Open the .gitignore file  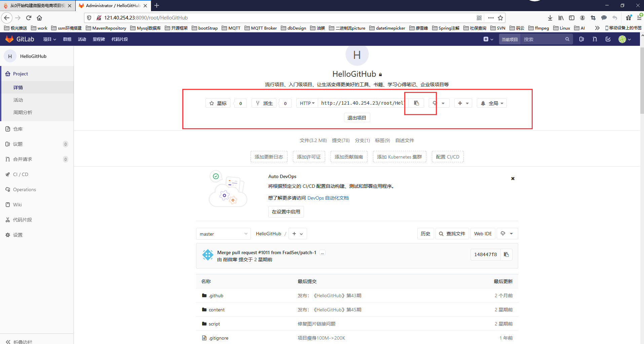(x=219, y=338)
